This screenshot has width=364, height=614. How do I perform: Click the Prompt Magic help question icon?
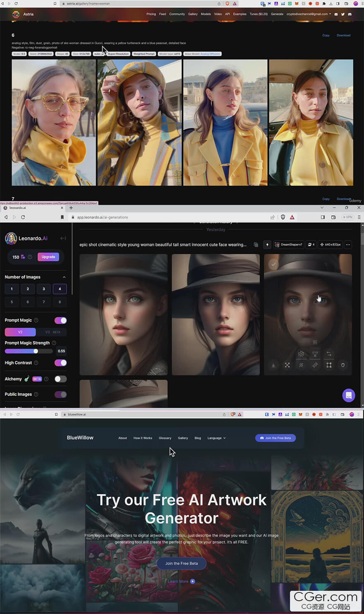[x=36, y=320]
